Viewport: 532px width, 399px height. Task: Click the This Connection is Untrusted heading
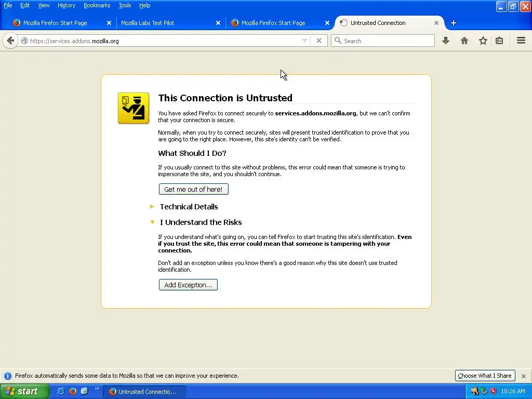pos(225,98)
